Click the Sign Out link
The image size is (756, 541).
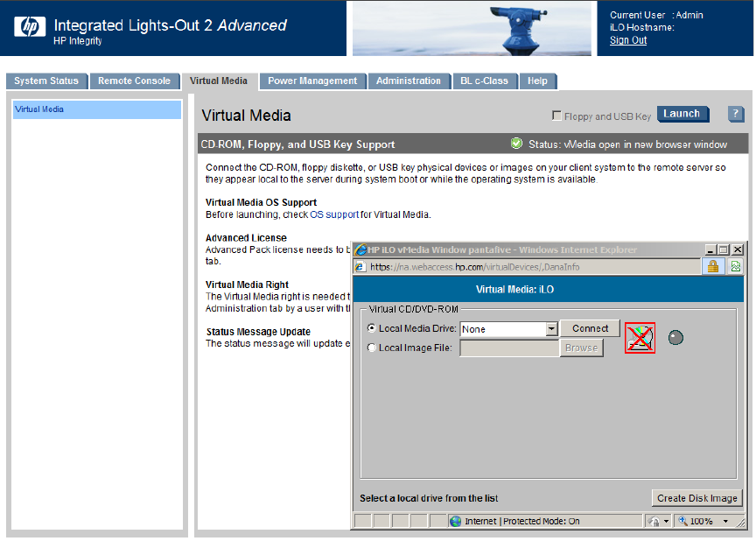pos(627,40)
